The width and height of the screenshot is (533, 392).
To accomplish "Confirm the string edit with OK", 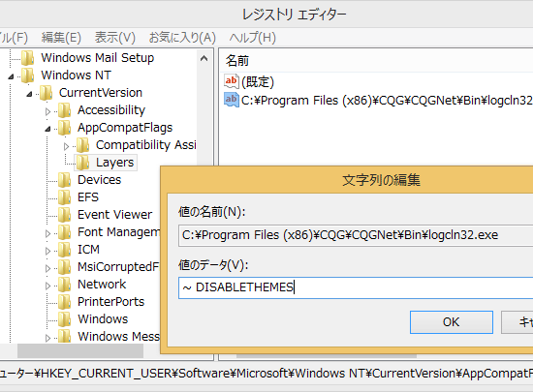I will click(x=452, y=322).
